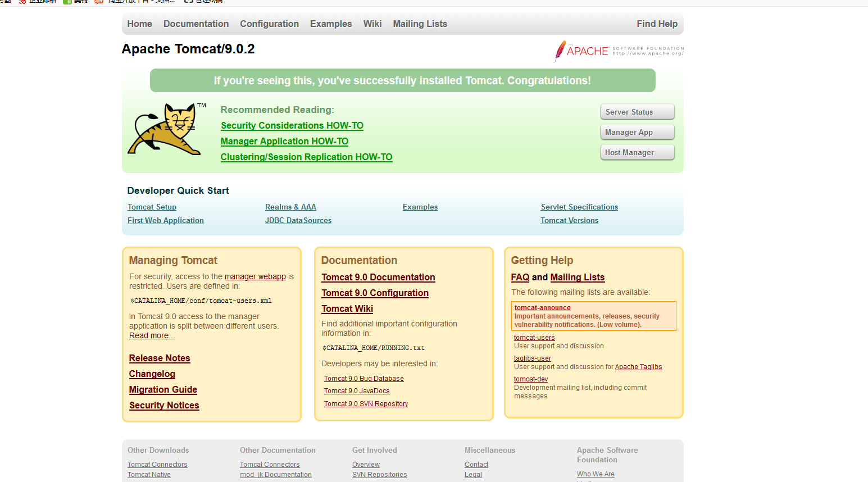
Task: Click the Apache Tomcat/9.0.2 heading
Action: pos(188,49)
